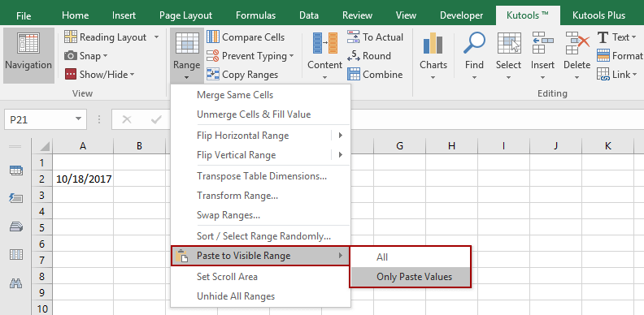
Task: Open Name Manager sidebar icon
Action: [x=16, y=227]
